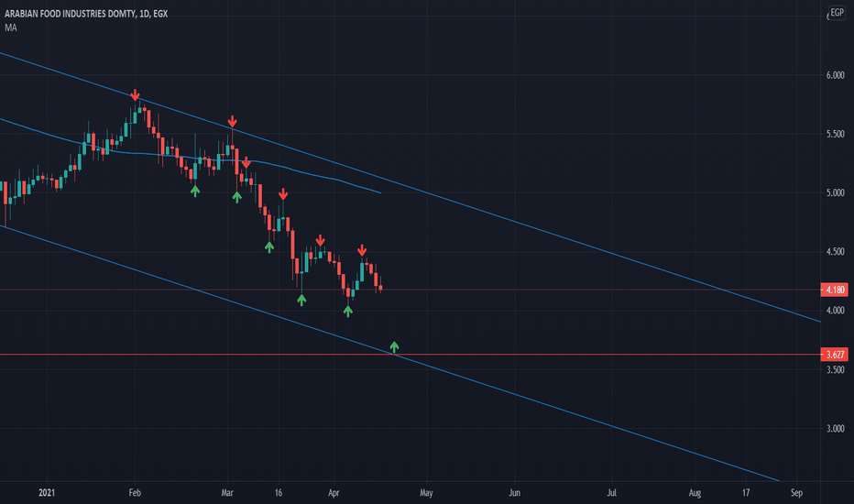
Task: Open the EGP currency selector
Action: 838,13
